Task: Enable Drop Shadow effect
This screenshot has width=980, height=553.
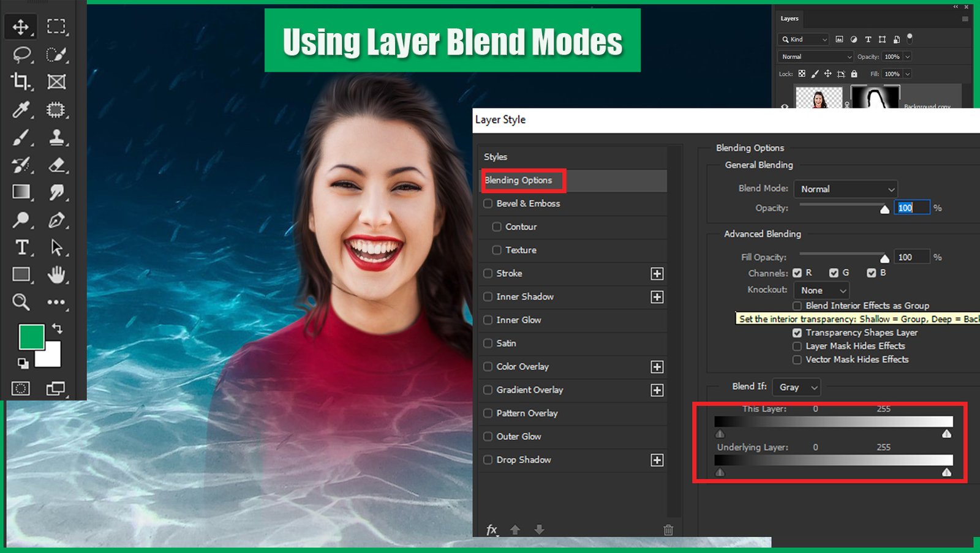Action: click(488, 459)
